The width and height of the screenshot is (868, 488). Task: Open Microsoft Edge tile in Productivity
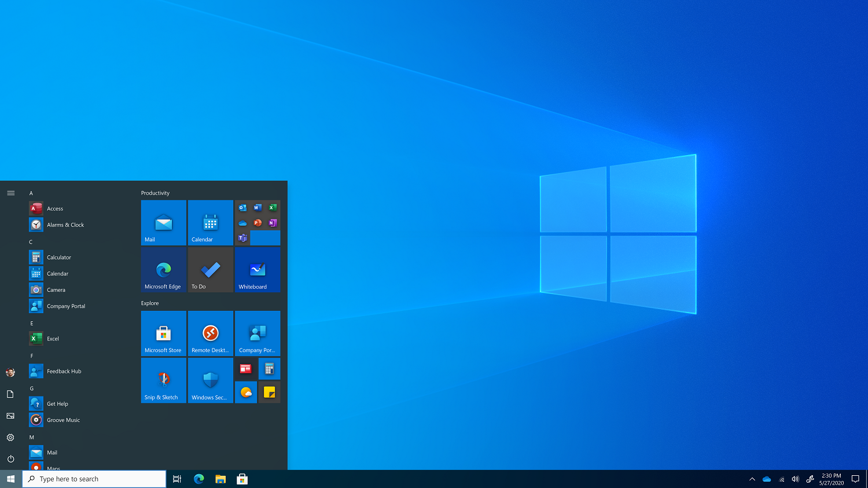coord(164,270)
